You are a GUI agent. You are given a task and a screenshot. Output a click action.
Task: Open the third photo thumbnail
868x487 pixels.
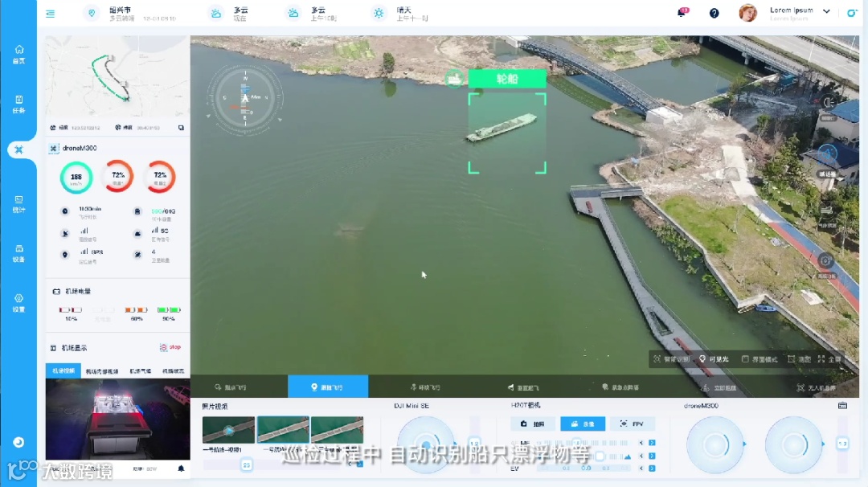[x=337, y=430]
